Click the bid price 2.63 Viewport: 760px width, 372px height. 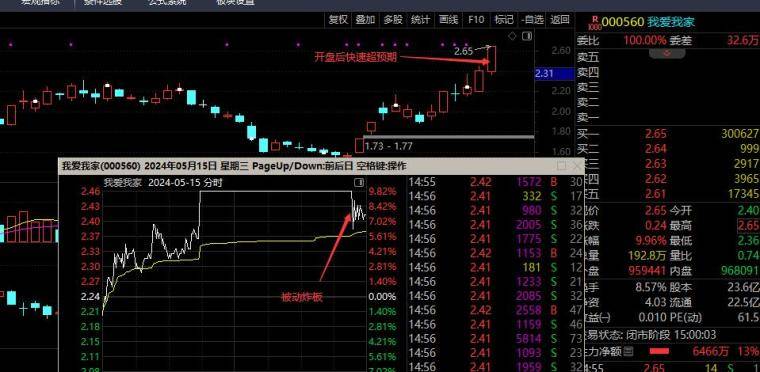(656, 163)
